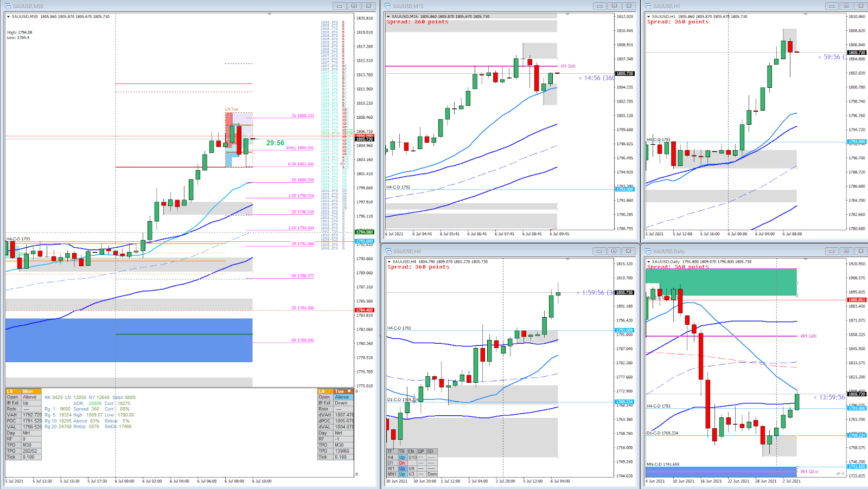
Task: Expand the triangle before XAUUSD,H4 chart label
Action: 389,262
